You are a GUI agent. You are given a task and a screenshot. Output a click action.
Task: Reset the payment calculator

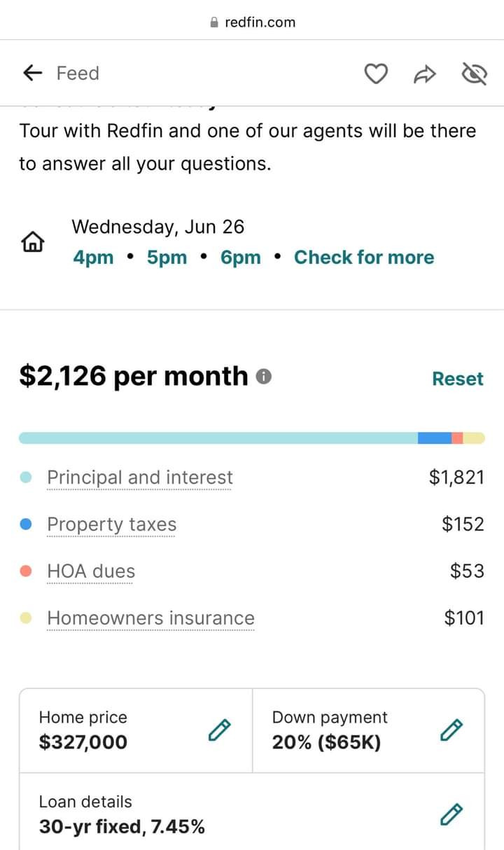tap(457, 379)
